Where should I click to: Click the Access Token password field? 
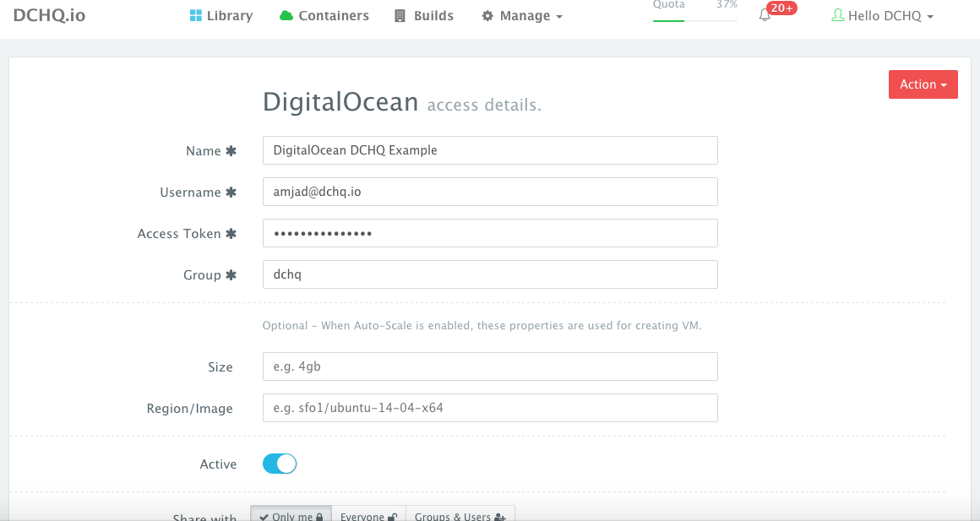[490, 233]
